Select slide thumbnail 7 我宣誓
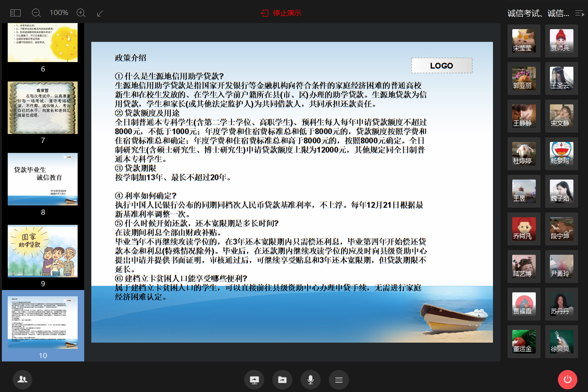Screen dimensions: 588x392 click(x=43, y=108)
